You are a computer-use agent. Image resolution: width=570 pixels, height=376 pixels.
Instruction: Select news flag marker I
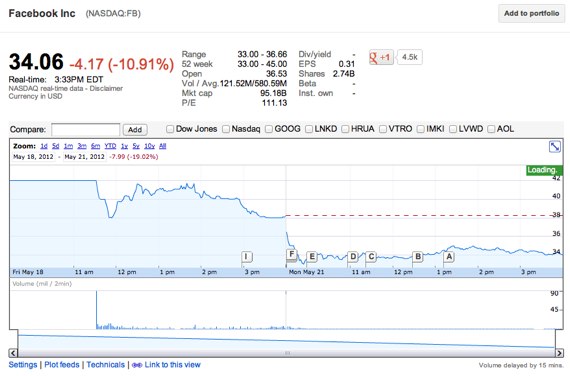pos(246,257)
